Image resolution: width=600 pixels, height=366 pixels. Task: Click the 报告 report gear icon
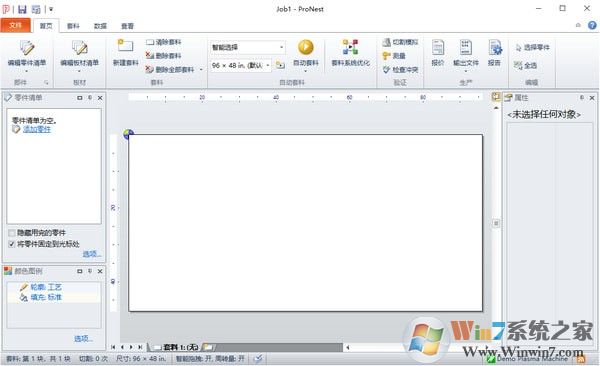coord(495,48)
